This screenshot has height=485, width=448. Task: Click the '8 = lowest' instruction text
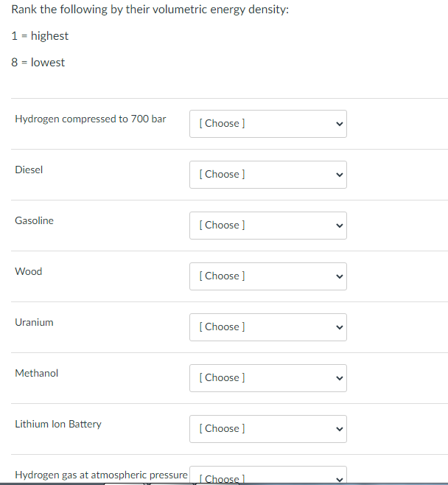click(x=38, y=63)
